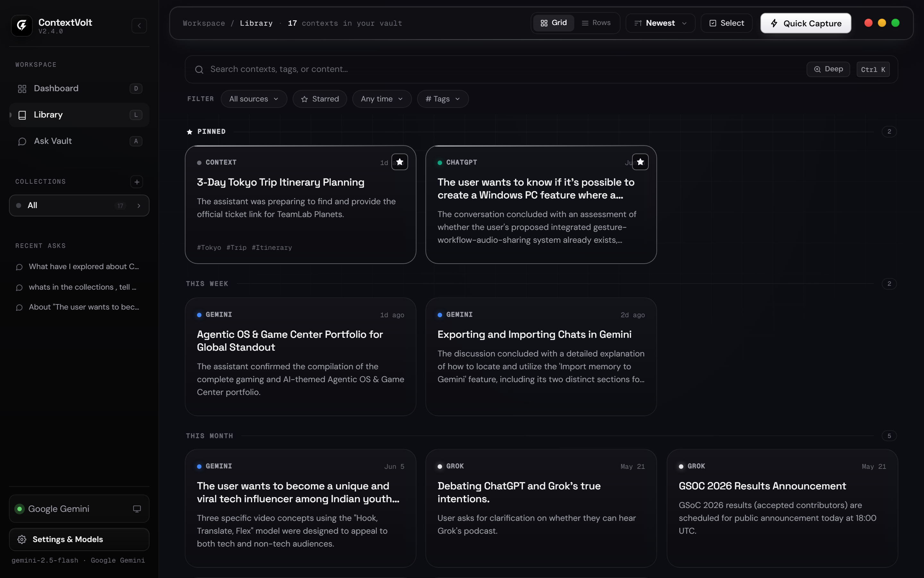Click the search magnifier icon
Image resolution: width=924 pixels, height=578 pixels.
(x=199, y=70)
